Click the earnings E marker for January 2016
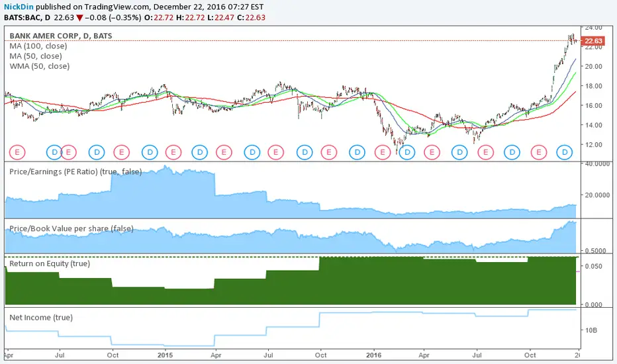This screenshot has width=617, height=364. (383, 152)
